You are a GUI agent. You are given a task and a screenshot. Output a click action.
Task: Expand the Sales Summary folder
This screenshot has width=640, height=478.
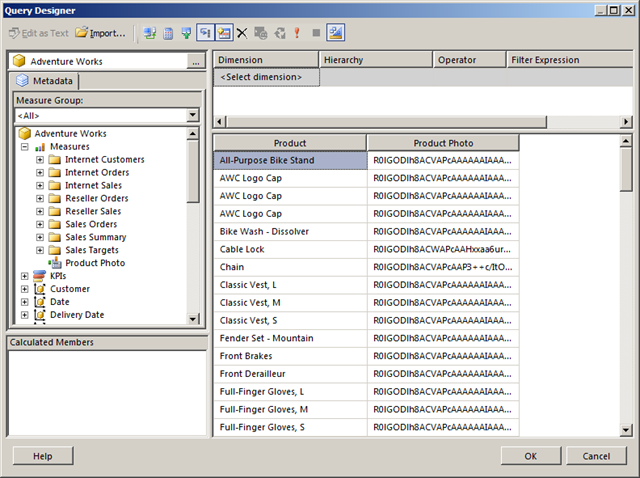pyautogui.click(x=40, y=238)
